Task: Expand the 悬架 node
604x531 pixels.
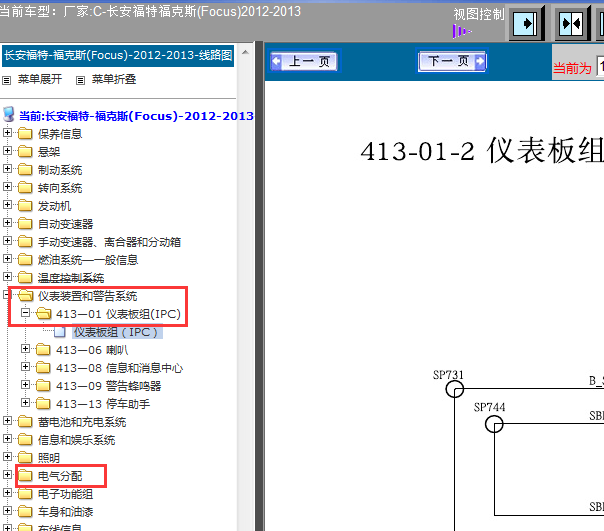Action: tap(7, 151)
